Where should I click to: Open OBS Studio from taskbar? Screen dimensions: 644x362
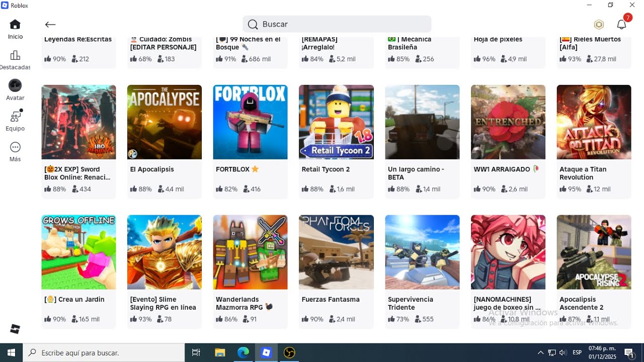tap(289, 352)
